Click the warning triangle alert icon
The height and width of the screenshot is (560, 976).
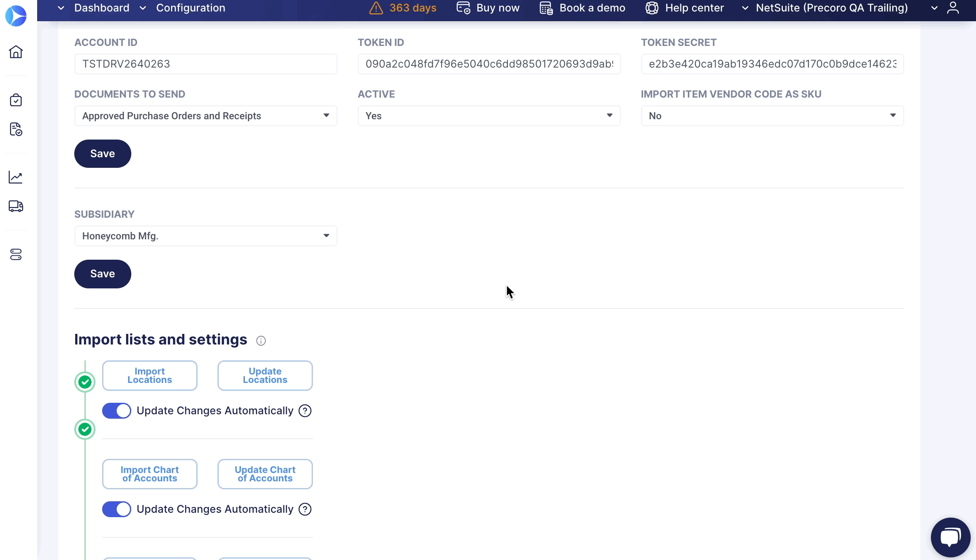(x=377, y=8)
